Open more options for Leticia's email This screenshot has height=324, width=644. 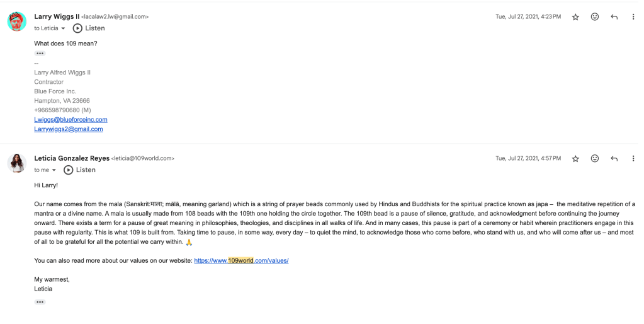tap(633, 159)
